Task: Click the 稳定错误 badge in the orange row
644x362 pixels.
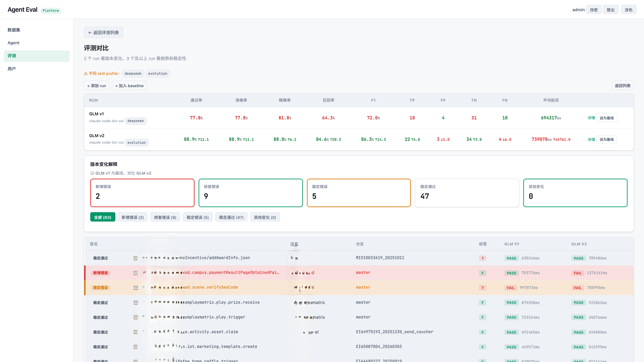Action: pos(100,288)
